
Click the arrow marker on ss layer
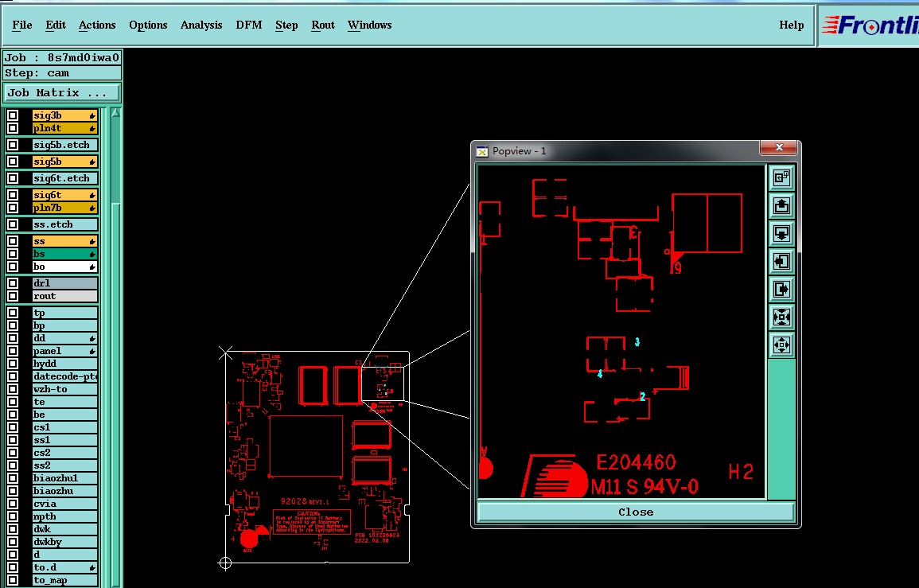click(92, 242)
